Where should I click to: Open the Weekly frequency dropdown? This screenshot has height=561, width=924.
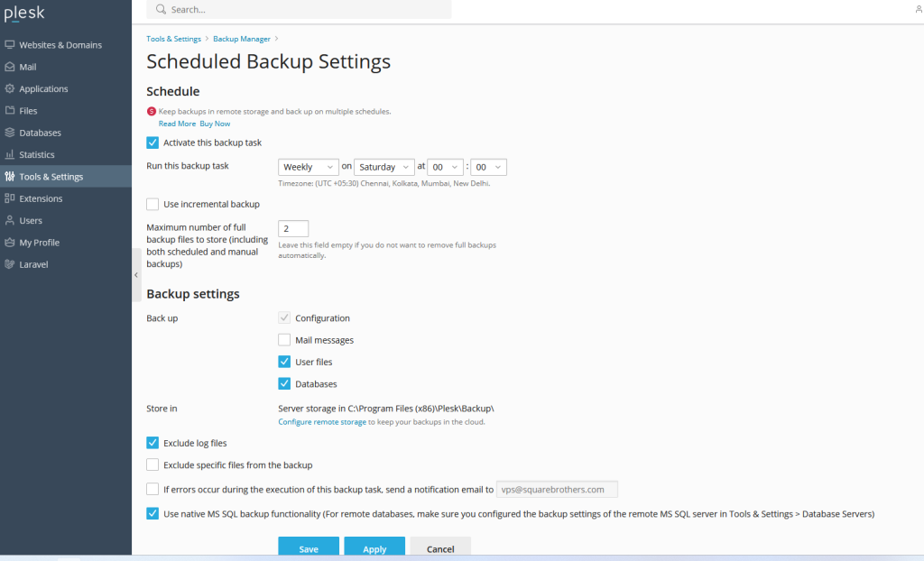308,167
